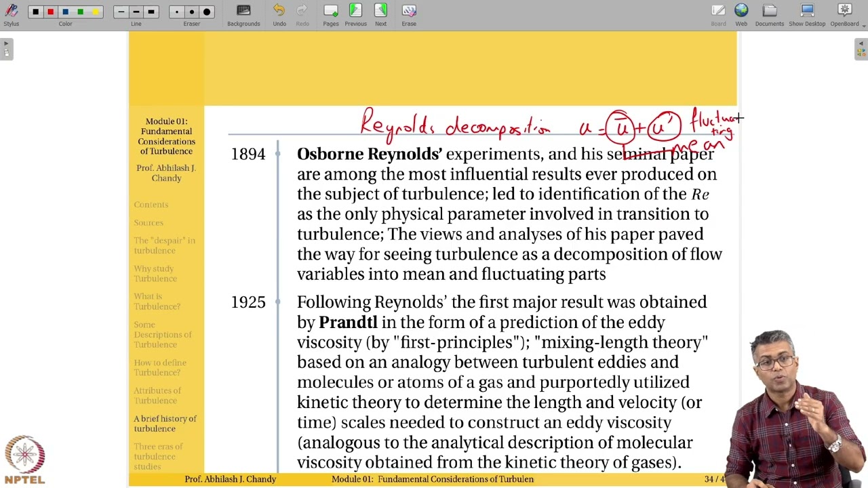Viewport: 868px width, 488px height.
Task: Switch to Board mode
Action: coord(718,14)
